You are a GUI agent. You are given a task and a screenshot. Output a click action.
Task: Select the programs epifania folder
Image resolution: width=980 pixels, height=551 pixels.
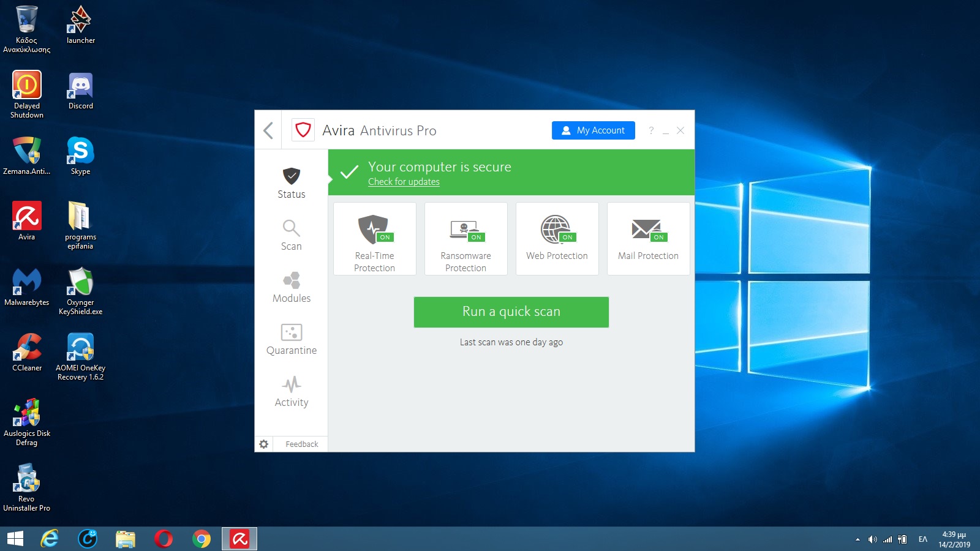point(81,226)
